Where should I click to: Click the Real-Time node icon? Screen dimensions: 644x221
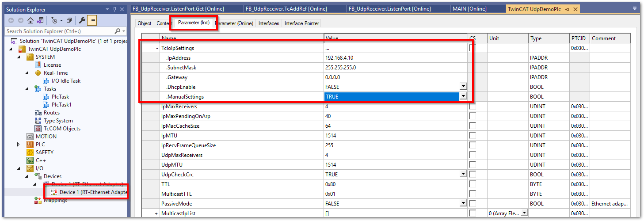pyautogui.click(x=38, y=73)
